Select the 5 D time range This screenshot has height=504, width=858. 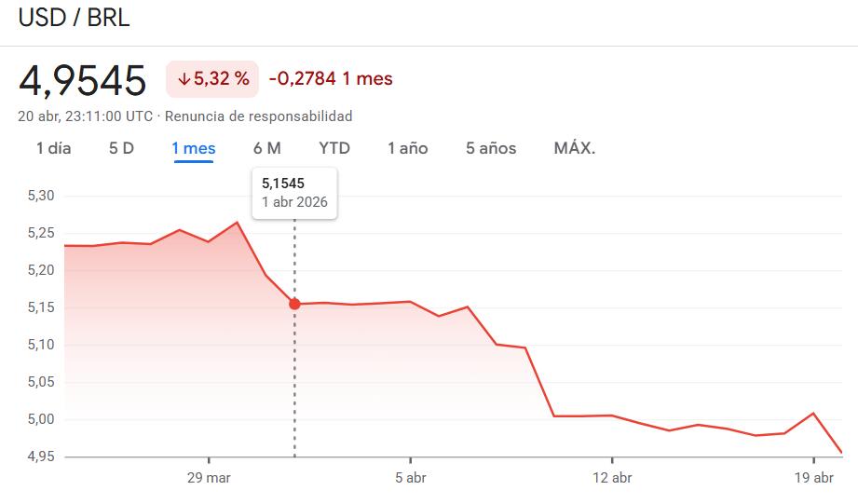click(x=121, y=148)
